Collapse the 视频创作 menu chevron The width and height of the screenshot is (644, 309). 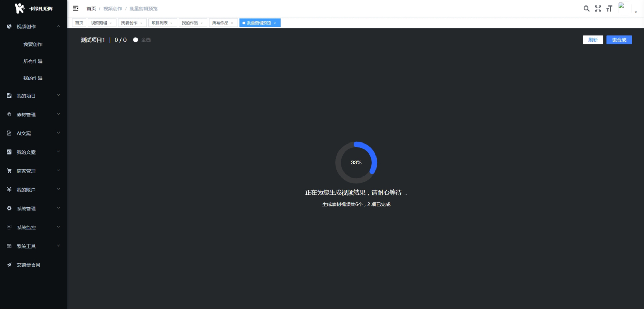pyautogui.click(x=58, y=26)
